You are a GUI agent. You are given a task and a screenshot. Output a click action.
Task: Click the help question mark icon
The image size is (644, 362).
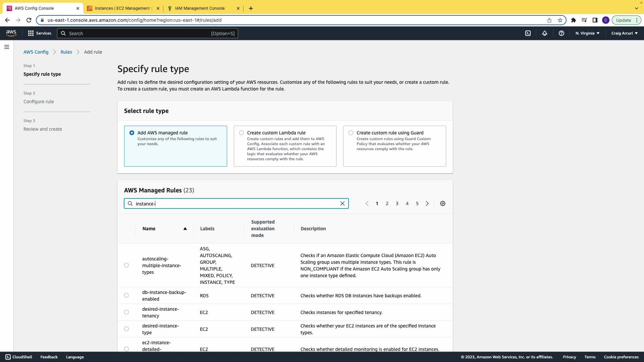click(x=561, y=33)
